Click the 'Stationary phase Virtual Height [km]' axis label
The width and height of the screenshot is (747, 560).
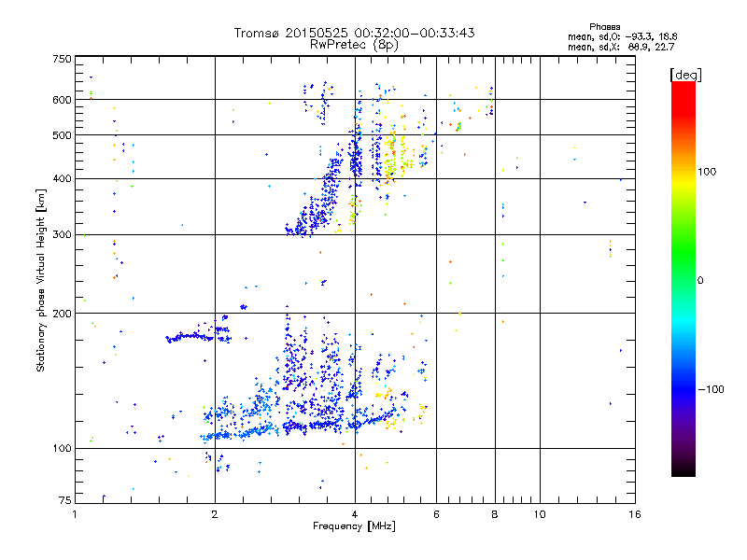(41, 280)
